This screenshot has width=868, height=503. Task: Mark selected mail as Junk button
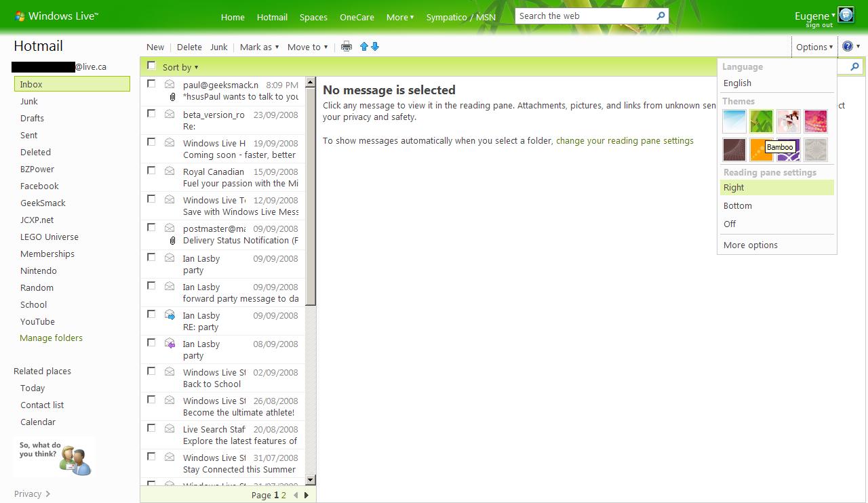219,47
